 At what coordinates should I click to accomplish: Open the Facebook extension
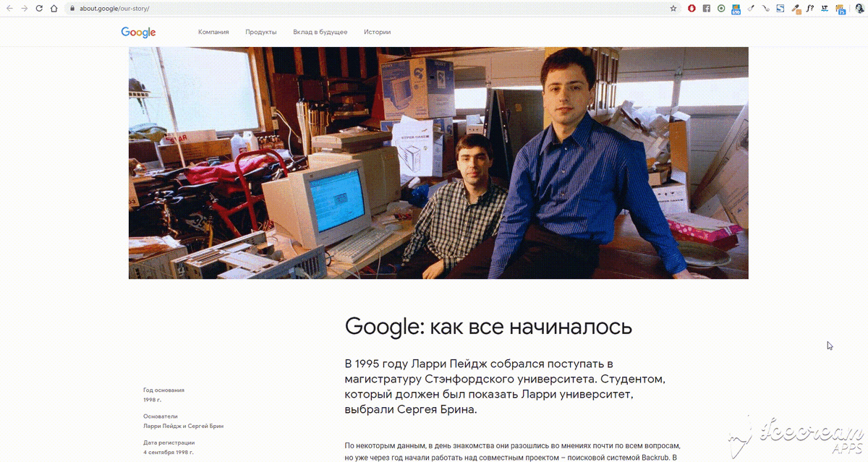[x=707, y=8]
